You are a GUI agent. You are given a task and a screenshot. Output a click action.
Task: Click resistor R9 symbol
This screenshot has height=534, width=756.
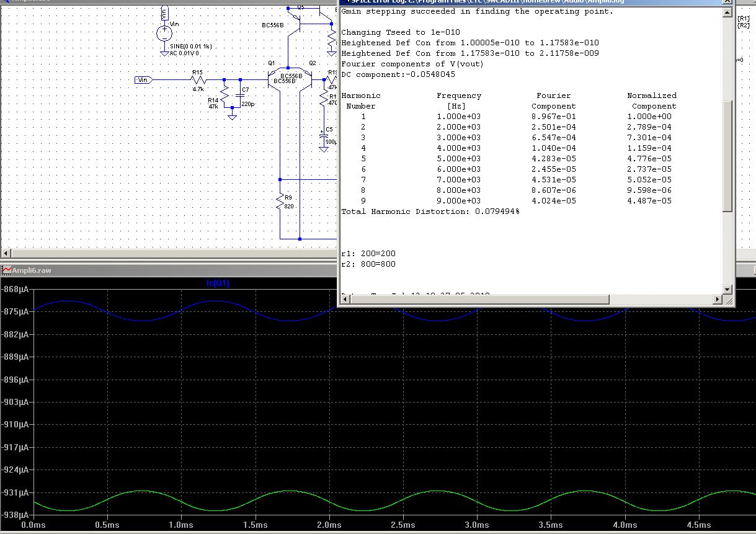280,200
